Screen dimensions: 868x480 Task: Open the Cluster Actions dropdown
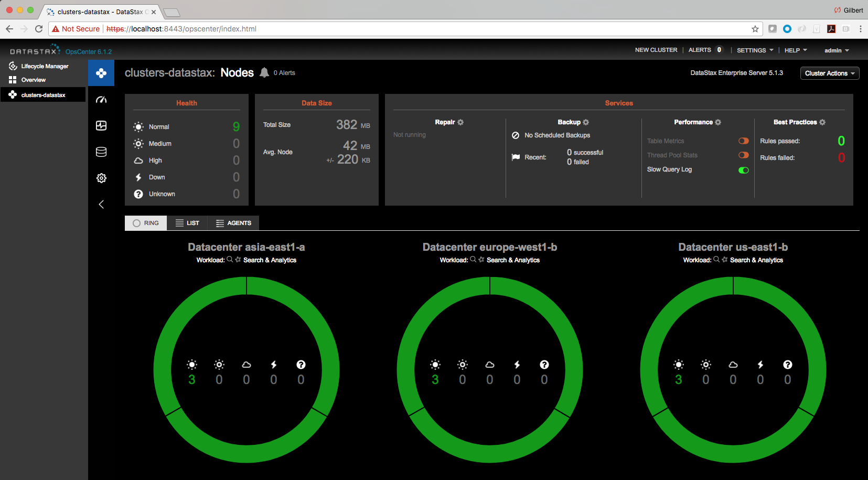[830, 73]
